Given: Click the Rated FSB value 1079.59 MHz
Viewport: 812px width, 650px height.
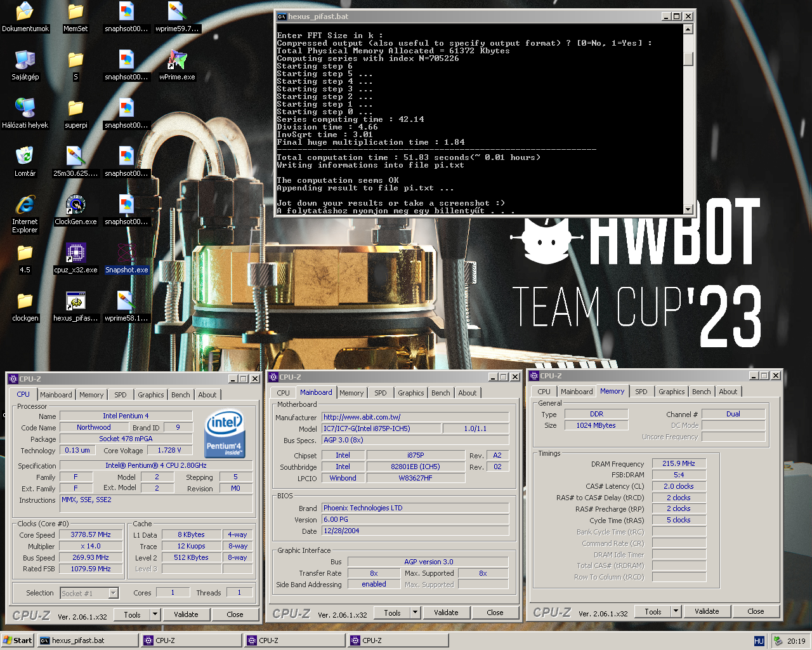Looking at the screenshot, I should [x=91, y=569].
